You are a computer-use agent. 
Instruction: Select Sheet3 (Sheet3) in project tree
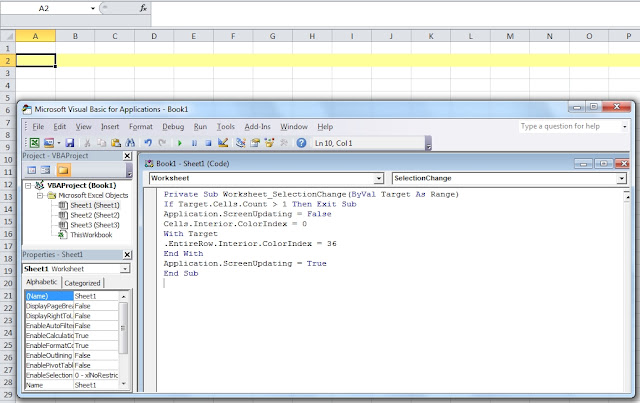[x=95, y=225]
